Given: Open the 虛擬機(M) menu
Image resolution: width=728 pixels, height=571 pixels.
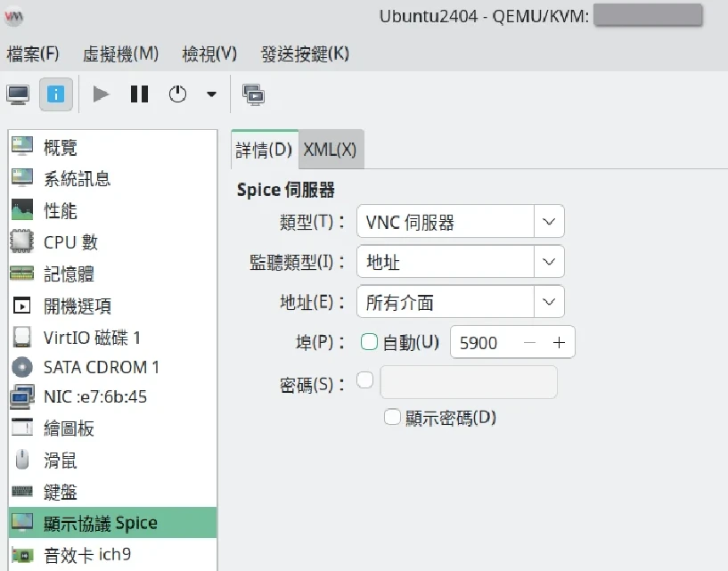Looking at the screenshot, I should (x=120, y=54).
